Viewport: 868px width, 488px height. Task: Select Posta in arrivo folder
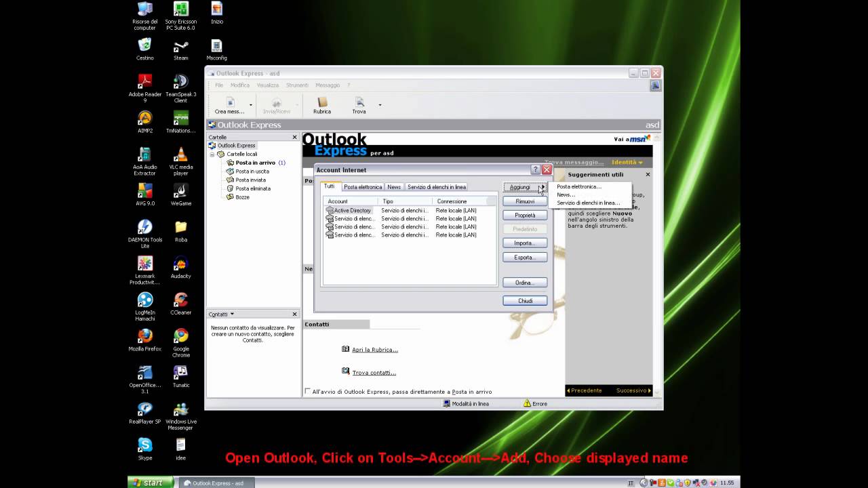point(255,163)
